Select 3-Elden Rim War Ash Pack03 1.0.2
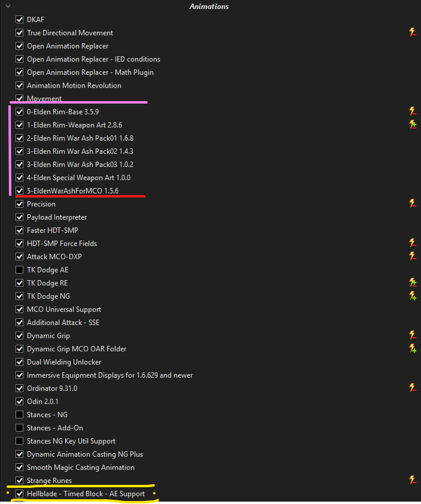The image size is (421, 504). [x=80, y=165]
